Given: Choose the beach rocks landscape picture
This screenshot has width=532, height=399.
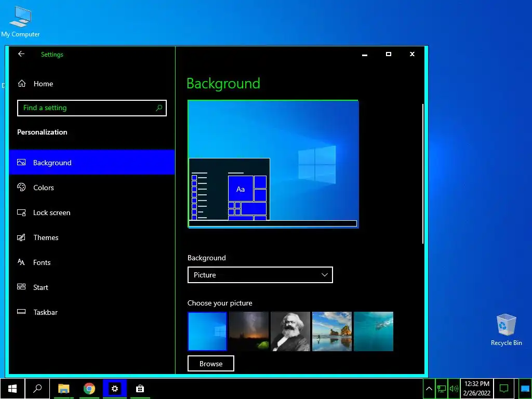Looking at the screenshot, I should (332, 331).
